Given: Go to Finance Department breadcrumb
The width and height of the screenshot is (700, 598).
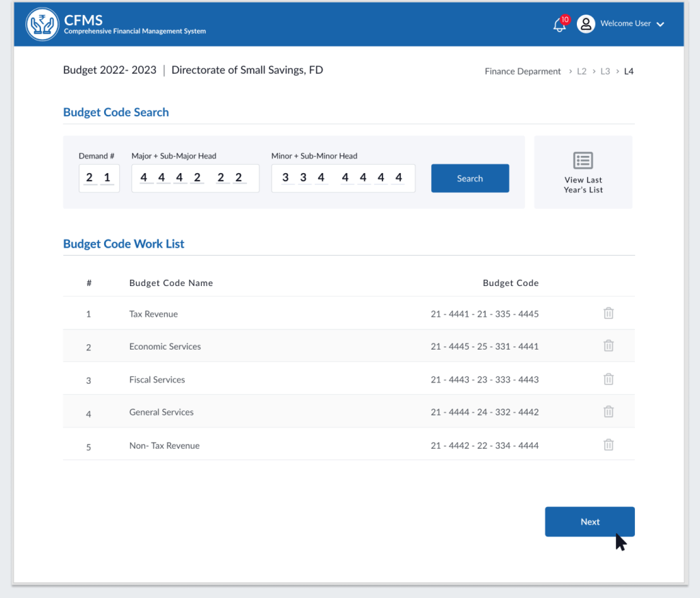Looking at the screenshot, I should point(523,71).
